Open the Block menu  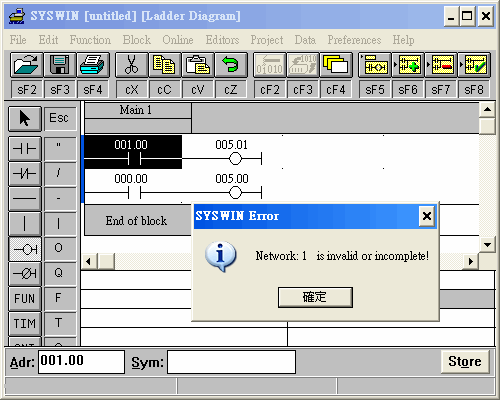[x=137, y=40]
